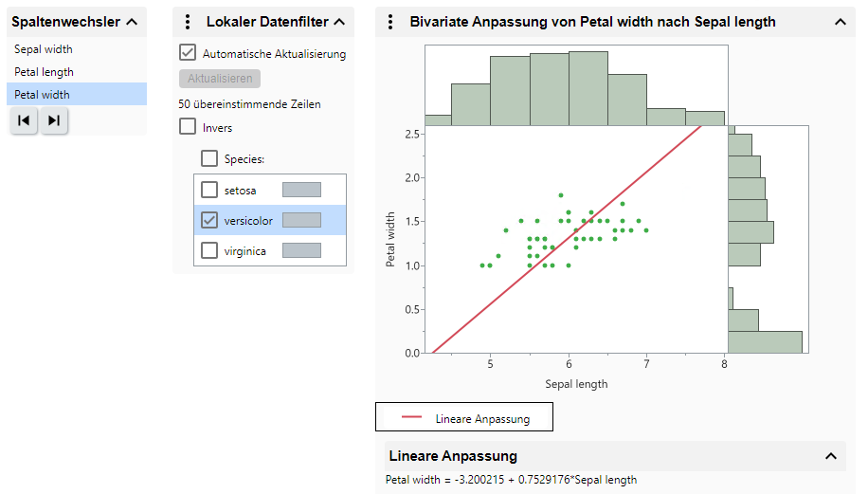Uncheck the versicolor species checkbox
The image size is (868, 494).
[209, 221]
